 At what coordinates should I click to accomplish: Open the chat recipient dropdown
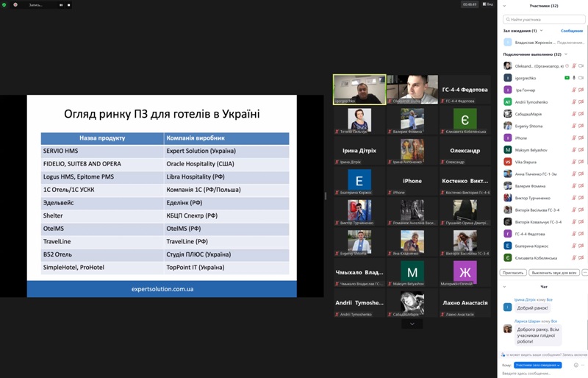[x=537, y=365]
